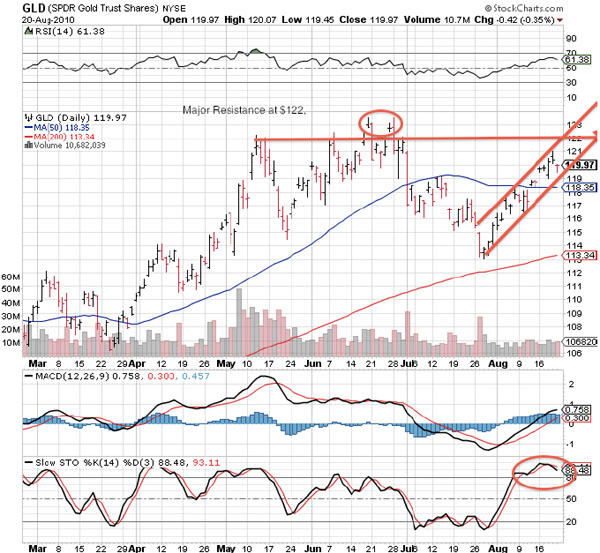The height and width of the screenshot is (553, 600).
Task: Click the (SPDR Gold Trust Shares) name
Action: click(x=103, y=8)
